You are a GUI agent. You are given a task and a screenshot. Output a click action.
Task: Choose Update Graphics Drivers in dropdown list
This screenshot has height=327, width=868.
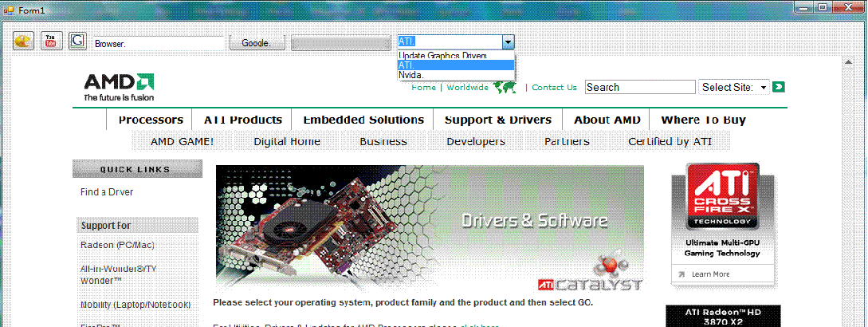coord(456,55)
